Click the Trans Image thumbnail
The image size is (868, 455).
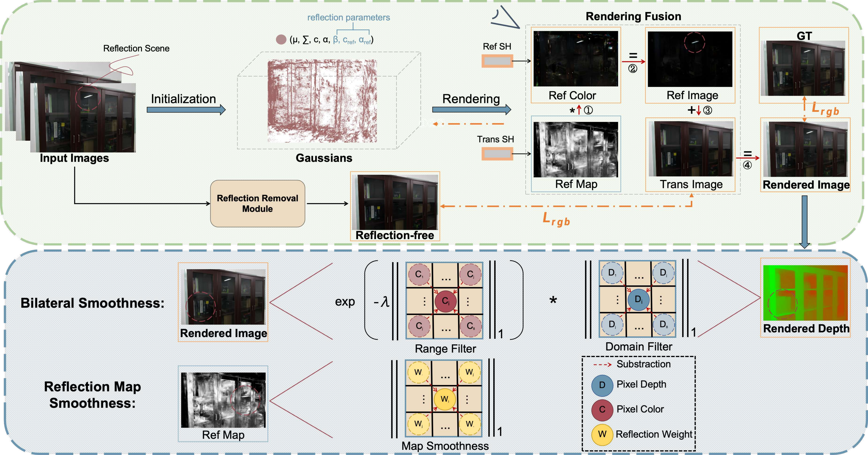[691, 149]
